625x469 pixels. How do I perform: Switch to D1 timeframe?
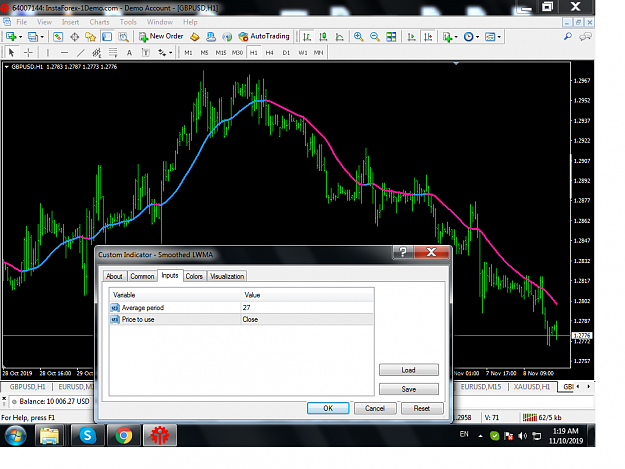tap(286, 53)
